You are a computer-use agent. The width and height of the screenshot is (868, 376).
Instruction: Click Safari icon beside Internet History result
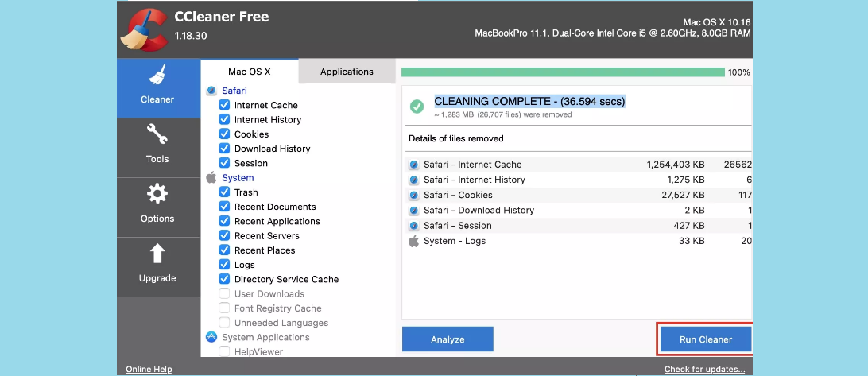click(413, 180)
